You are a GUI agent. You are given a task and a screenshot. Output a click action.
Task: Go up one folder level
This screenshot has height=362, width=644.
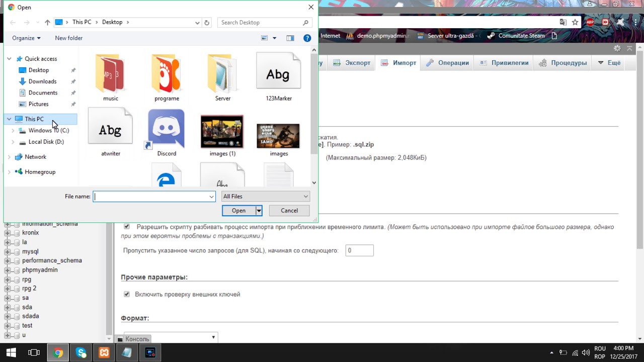pos(47,23)
